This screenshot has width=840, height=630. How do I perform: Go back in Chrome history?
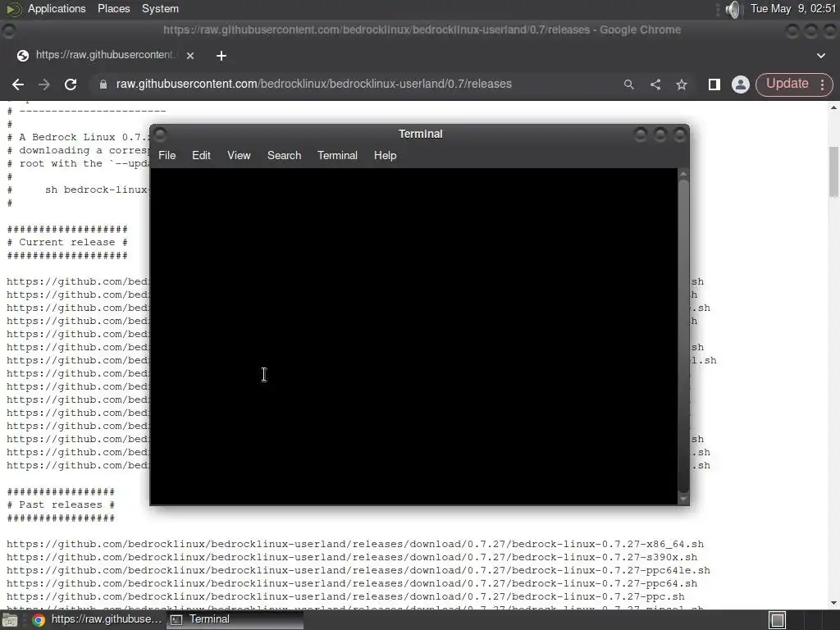tap(18, 84)
